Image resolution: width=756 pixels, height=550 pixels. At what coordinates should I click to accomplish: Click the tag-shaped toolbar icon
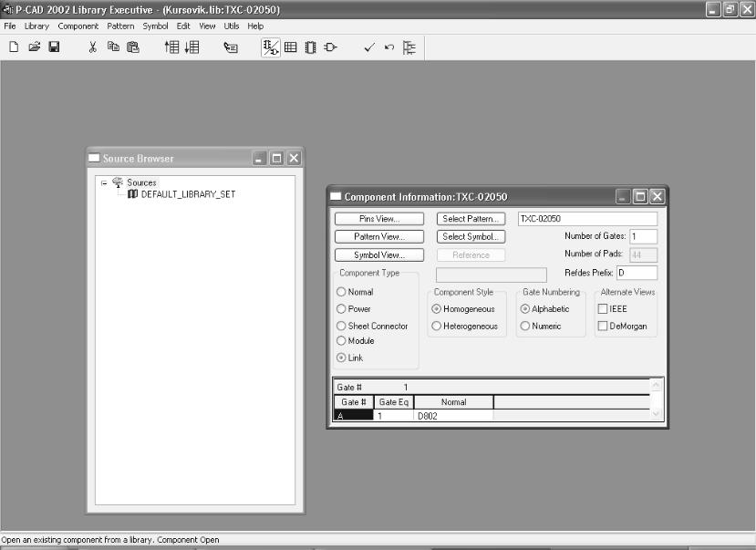231,47
